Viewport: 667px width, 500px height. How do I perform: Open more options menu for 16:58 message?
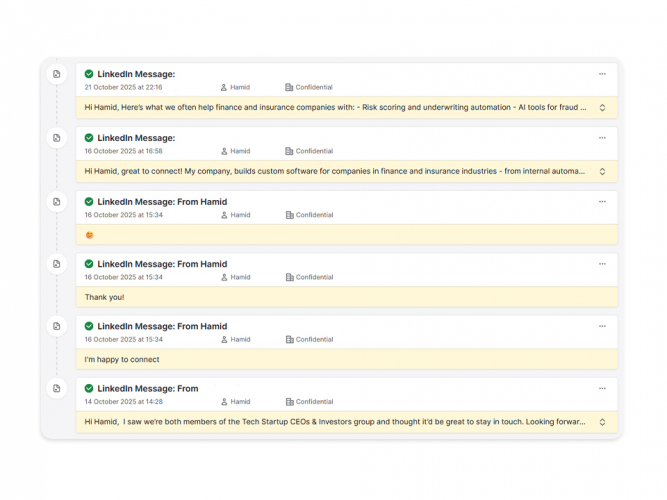(x=602, y=138)
